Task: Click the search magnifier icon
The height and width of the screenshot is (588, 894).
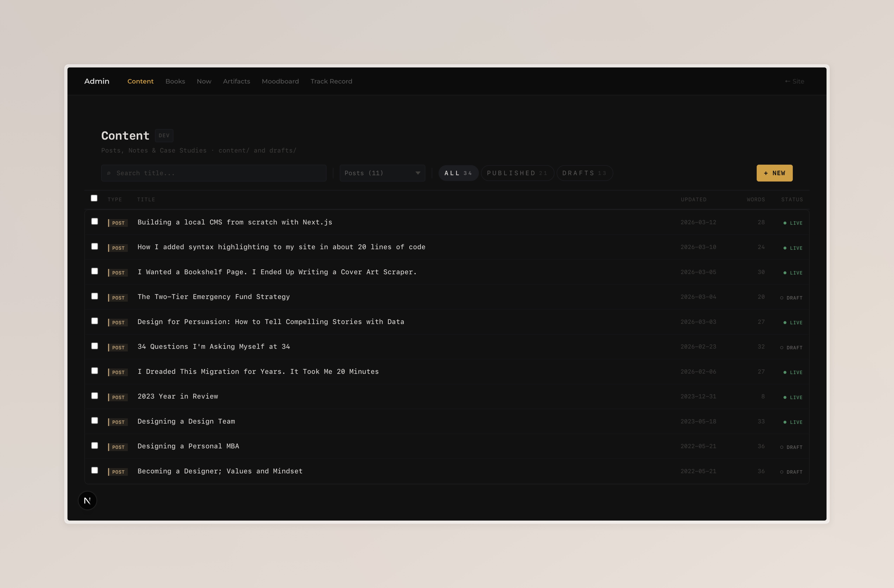Action: pyautogui.click(x=109, y=173)
